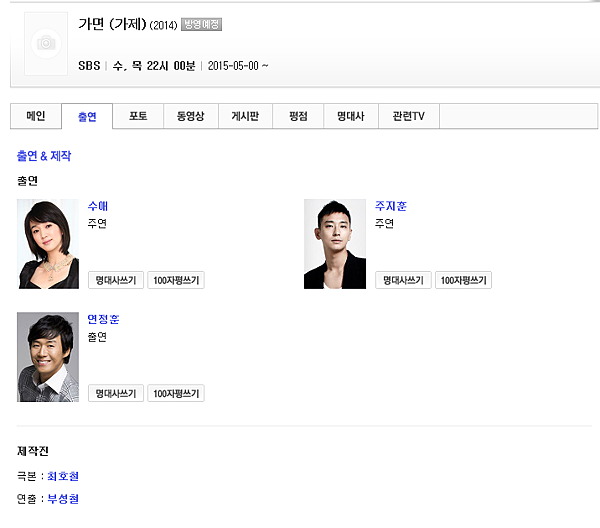Open actress 수애 name link
The image size is (600, 528).
coord(98,206)
